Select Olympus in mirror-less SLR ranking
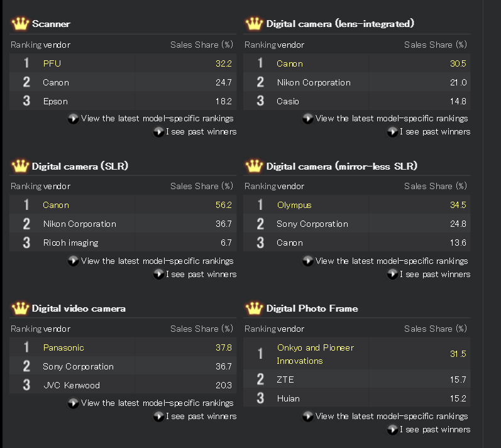501x448 pixels. [x=294, y=205]
